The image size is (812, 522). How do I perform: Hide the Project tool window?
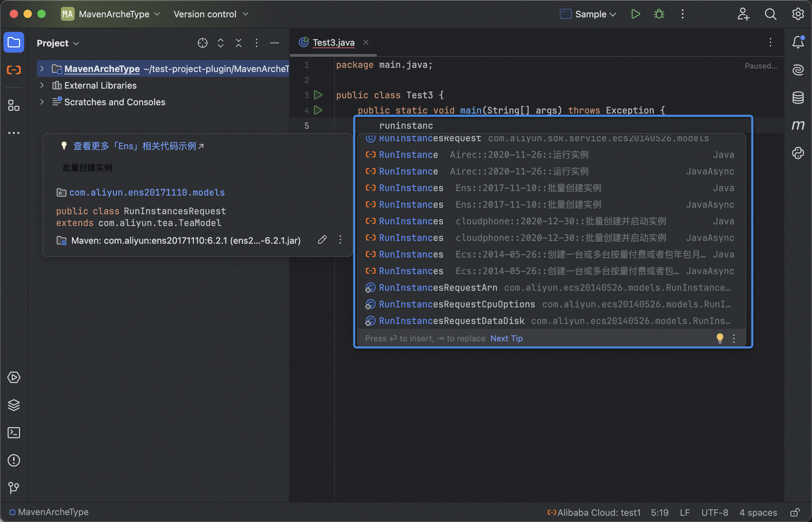pos(275,43)
